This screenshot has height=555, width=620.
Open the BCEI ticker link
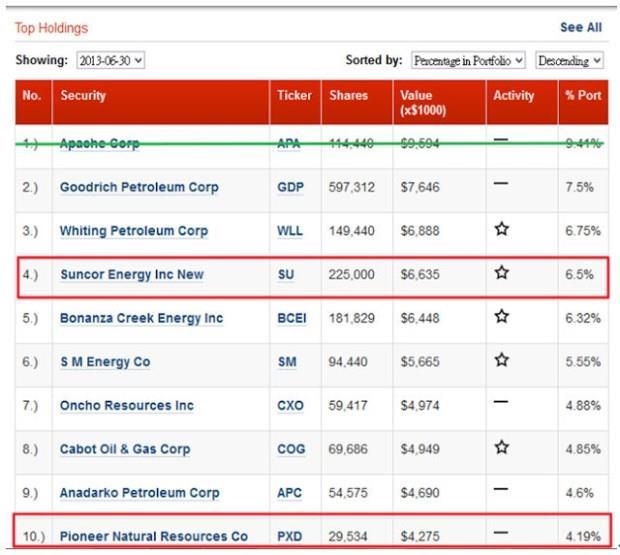pyautogui.click(x=292, y=318)
